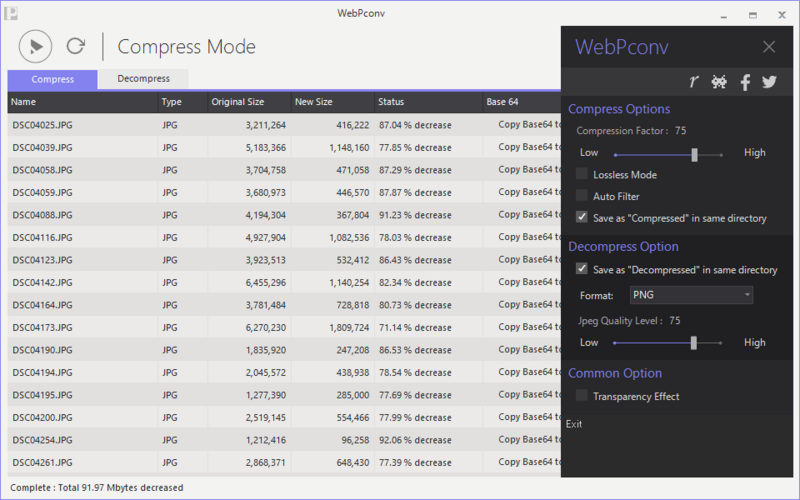
Task: Select file row DSC04123.JPG
Action: point(284,260)
